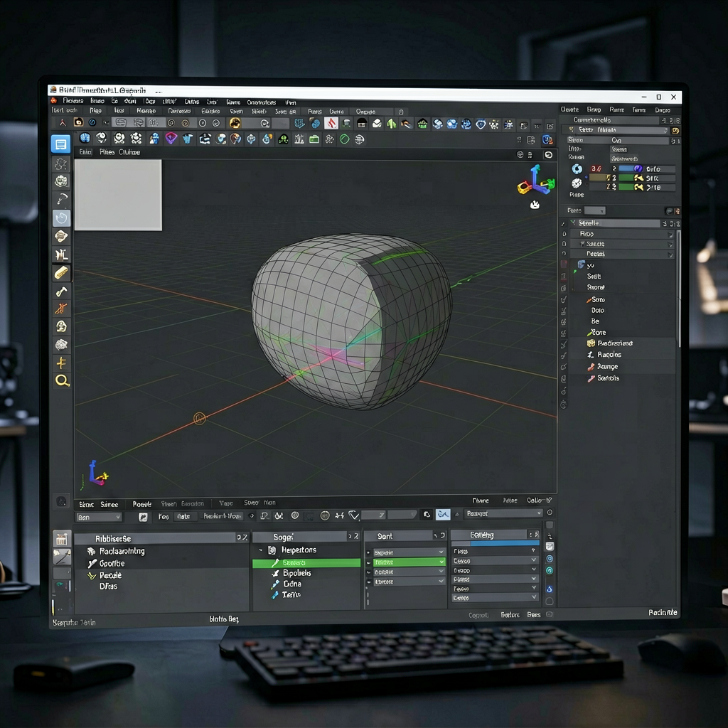Select the yellow plus-shaped tool above the magnifier

click(61, 363)
